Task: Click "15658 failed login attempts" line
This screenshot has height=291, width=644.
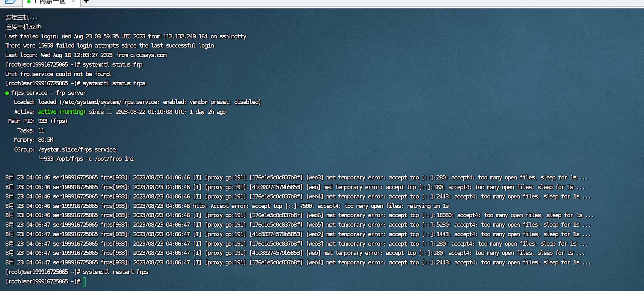Action: (110, 46)
